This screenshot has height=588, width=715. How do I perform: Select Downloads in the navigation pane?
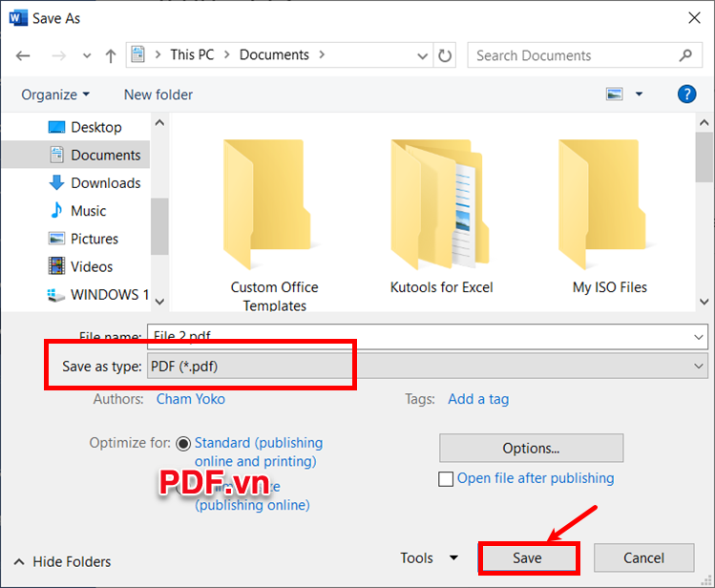[x=105, y=183]
